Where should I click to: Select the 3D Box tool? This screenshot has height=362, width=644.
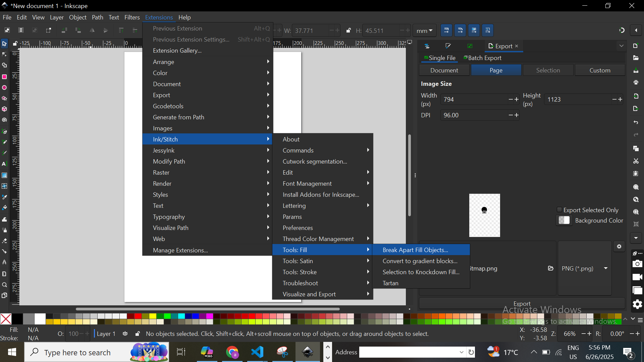(x=4, y=109)
